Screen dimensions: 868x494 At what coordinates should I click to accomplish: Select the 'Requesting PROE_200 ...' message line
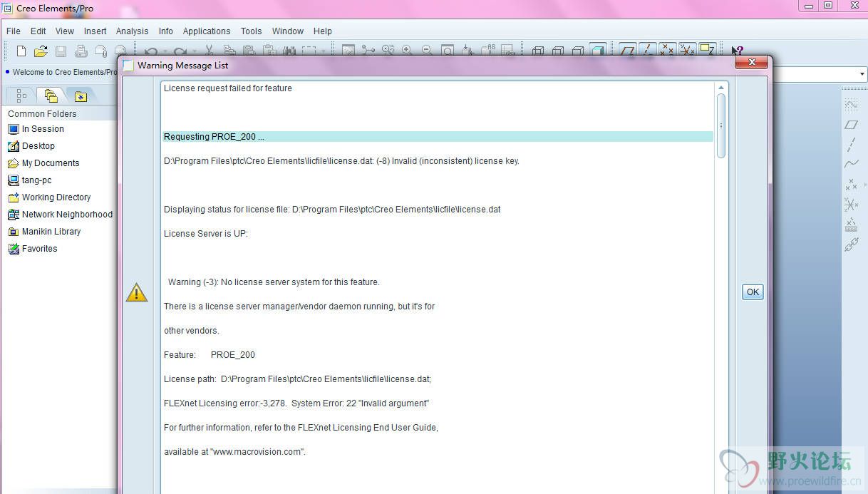pyautogui.click(x=438, y=137)
